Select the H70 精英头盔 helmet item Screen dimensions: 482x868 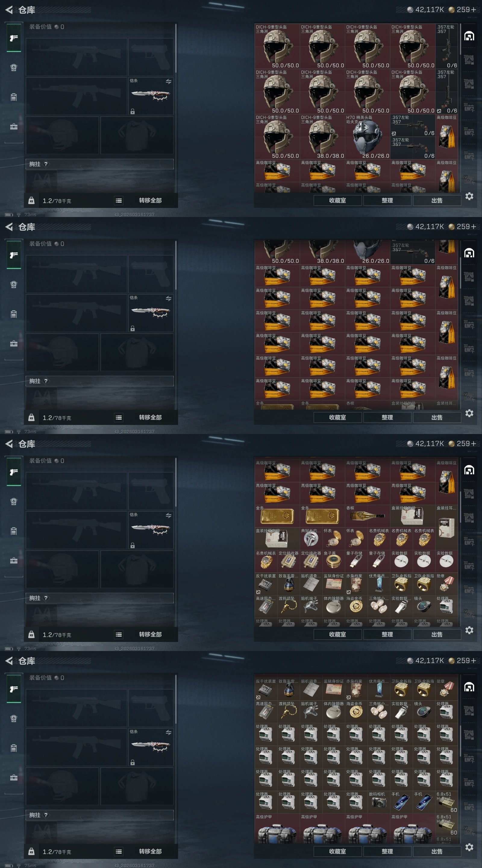[368, 137]
